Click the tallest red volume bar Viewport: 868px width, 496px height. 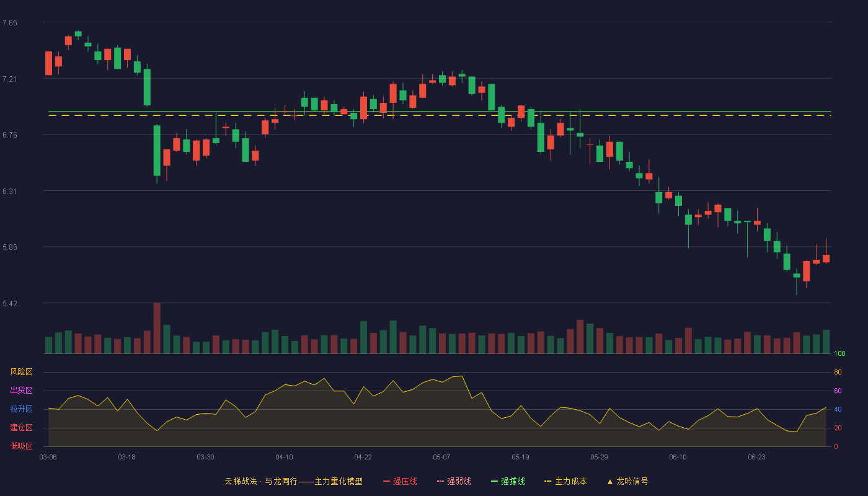(x=157, y=328)
